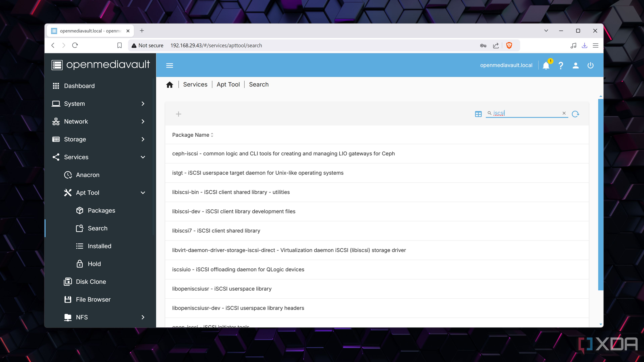Reload the package list with refresh icon
644x362 pixels.
[576, 114]
